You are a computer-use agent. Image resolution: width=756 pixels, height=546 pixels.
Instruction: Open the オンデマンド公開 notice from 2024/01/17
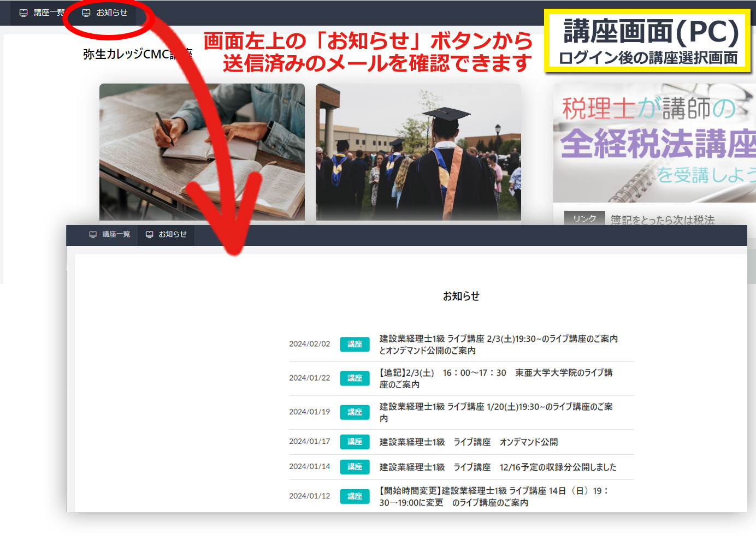tap(468, 442)
